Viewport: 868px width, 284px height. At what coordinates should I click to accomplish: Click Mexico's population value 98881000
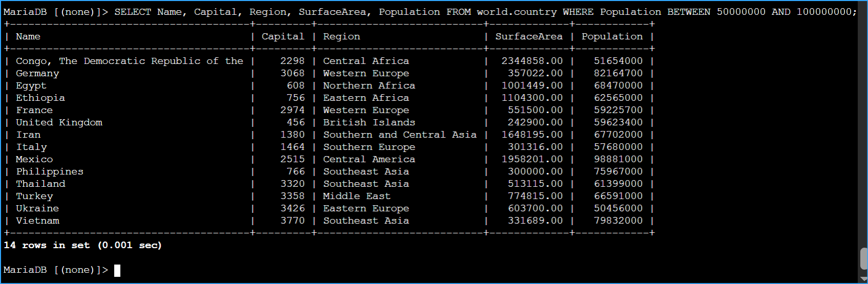[618, 159]
